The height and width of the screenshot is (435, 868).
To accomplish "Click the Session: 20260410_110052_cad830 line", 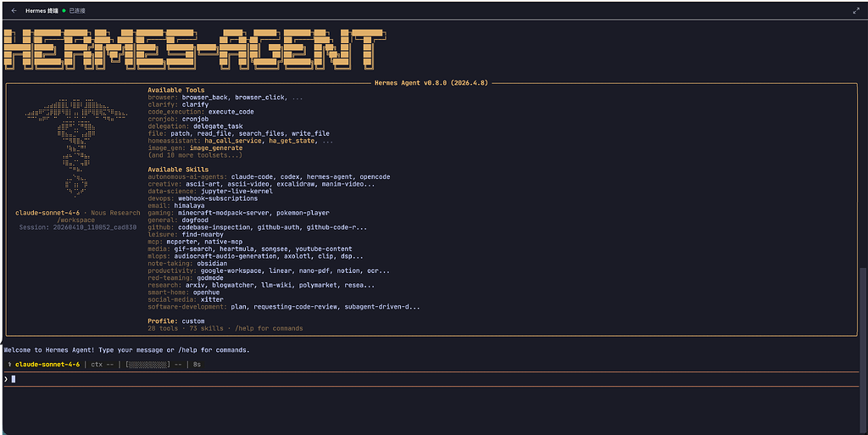I will [x=78, y=227].
